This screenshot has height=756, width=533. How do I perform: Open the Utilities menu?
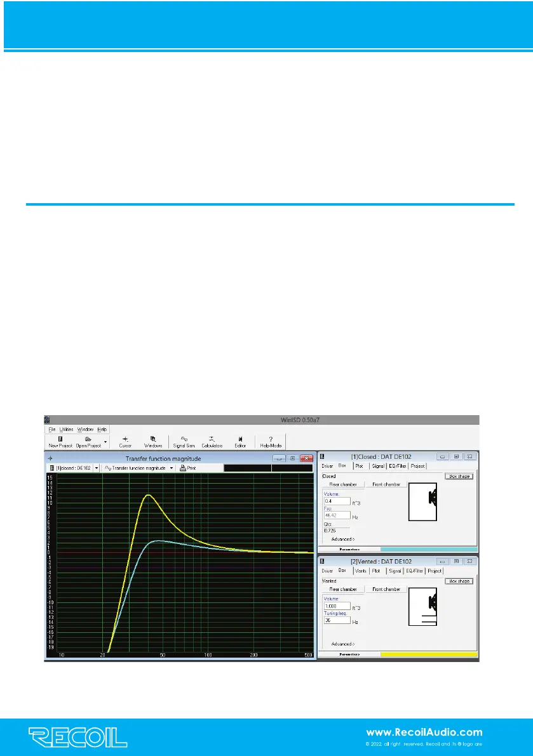point(67,429)
